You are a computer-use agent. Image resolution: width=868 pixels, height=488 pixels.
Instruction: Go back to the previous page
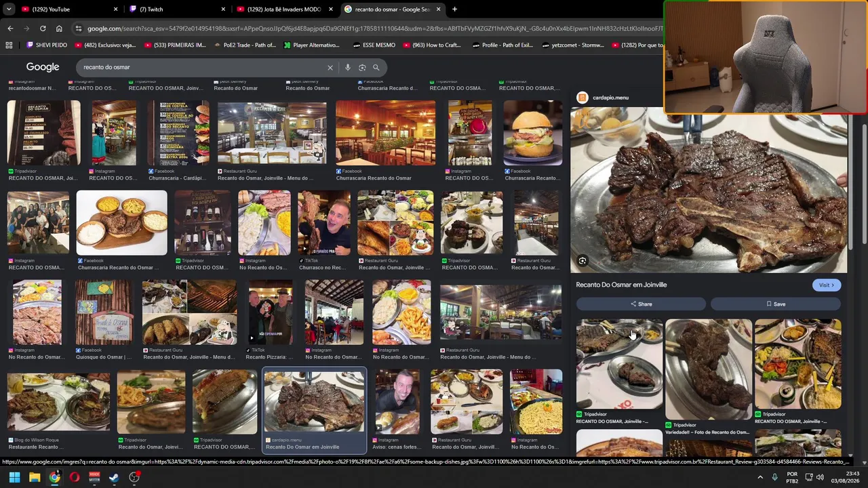pyautogui.click(x=10, y=28)
